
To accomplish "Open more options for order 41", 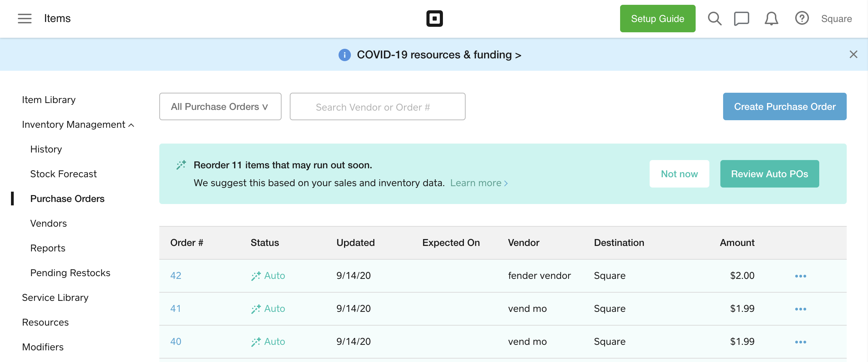I will pos(800,309).
